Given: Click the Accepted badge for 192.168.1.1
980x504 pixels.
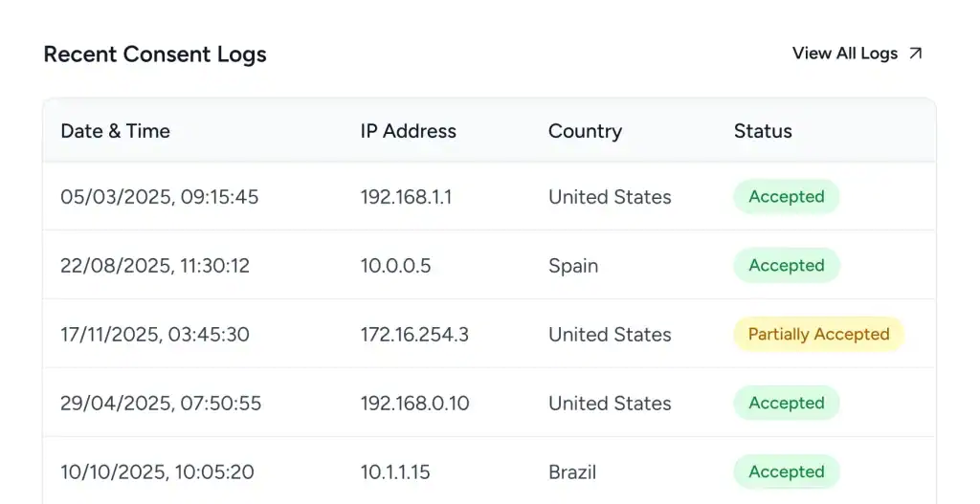Looking at the screenshot, I should (x=787, y=197).
